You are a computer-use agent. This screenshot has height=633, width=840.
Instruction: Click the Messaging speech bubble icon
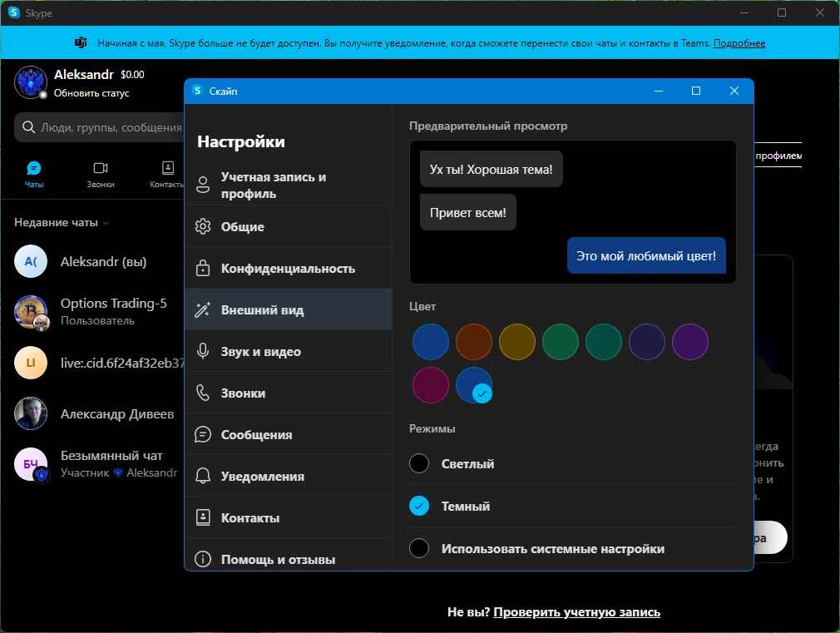pyautogui.click(x=202, y=435)
